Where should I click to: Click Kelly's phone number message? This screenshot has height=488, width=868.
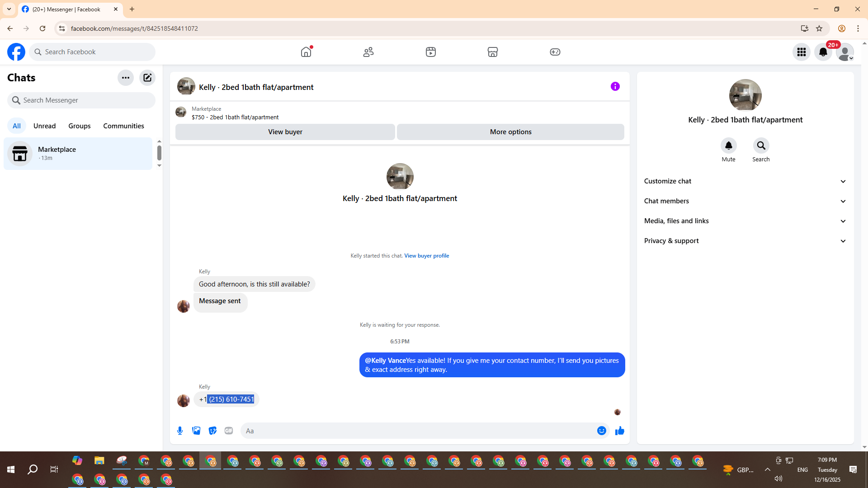point(226,399)
